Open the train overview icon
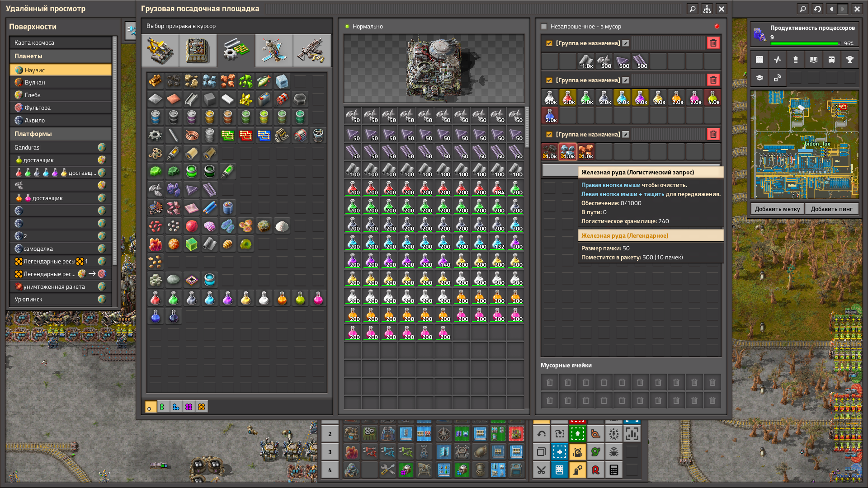The width and height of the screenshot is (868, 488). coord(831,60)
